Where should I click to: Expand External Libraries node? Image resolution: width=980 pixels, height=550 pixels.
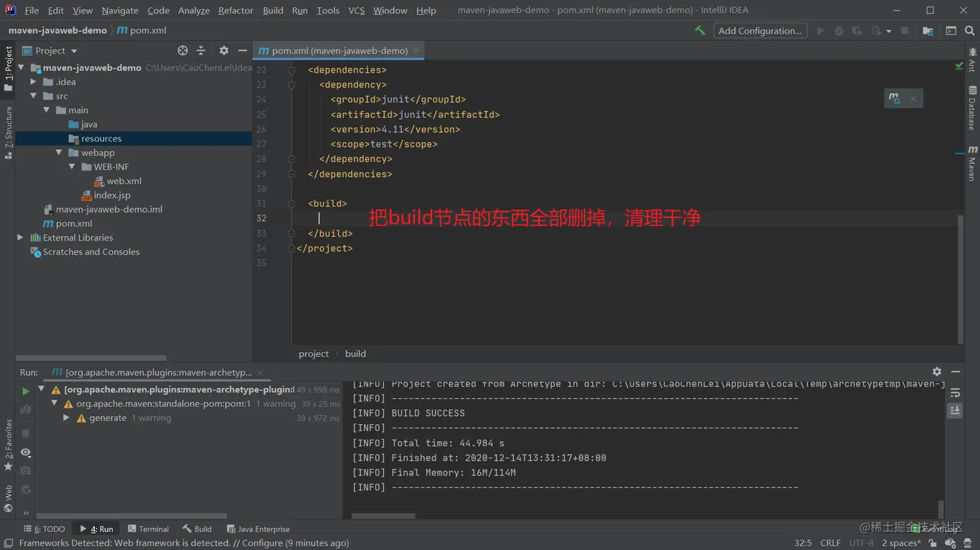click(x=20, y=237)
